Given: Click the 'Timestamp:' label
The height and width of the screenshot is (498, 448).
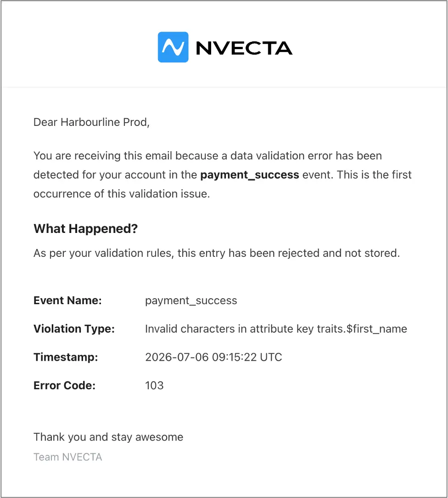Looking at the screenshot, I should point(66,357).
